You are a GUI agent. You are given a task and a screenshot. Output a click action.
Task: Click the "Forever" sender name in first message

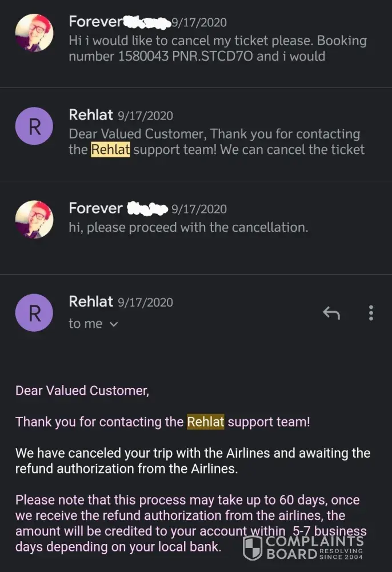coord(95,22)
